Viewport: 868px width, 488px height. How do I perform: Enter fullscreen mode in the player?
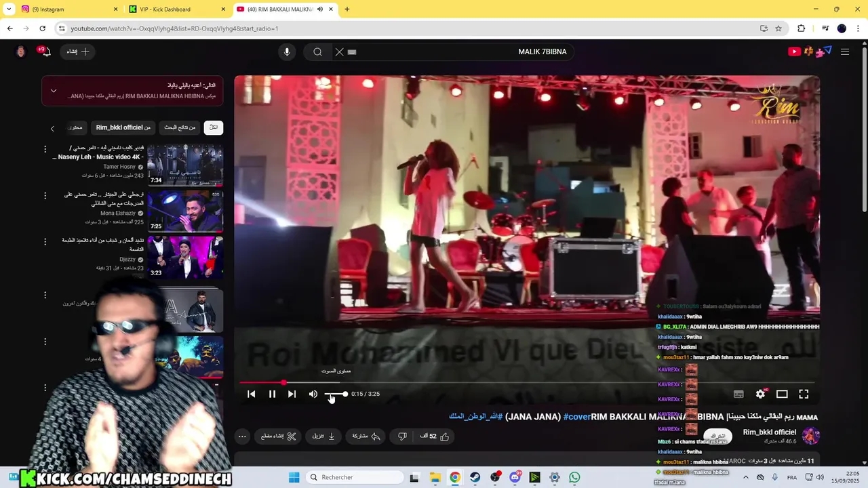pos(804,394)
